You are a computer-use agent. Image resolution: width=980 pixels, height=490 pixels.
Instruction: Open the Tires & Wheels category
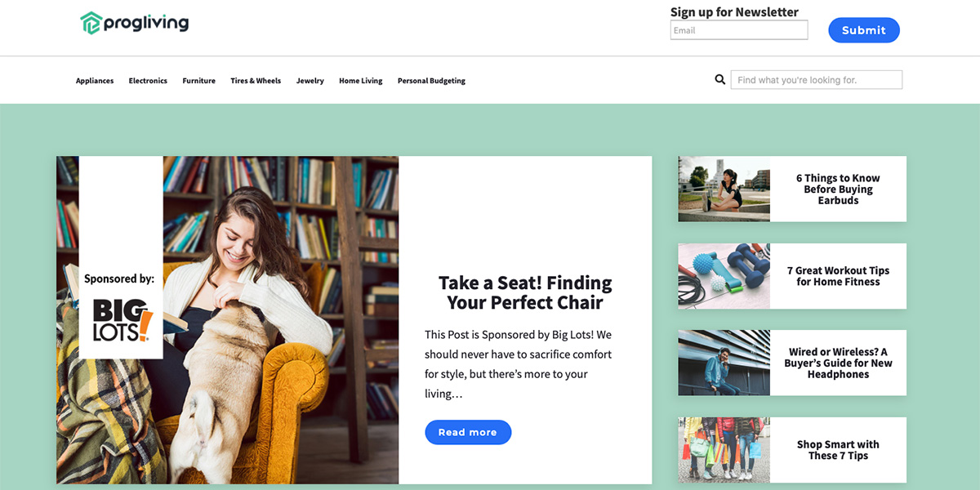256,81
